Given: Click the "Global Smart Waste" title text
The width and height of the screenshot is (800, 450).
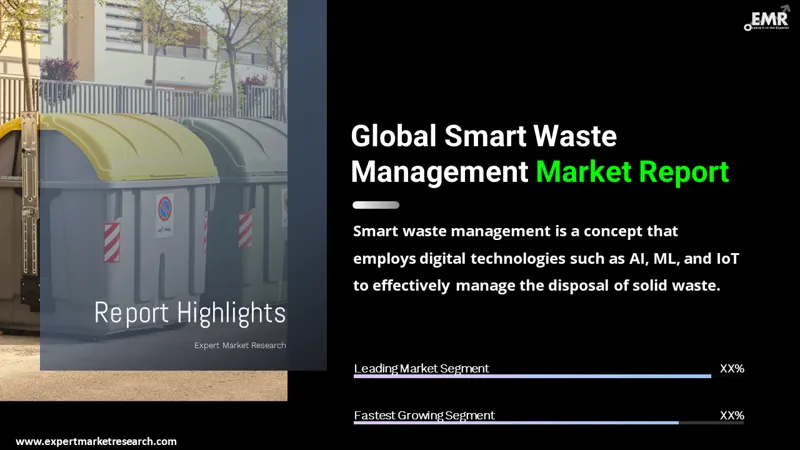Looking at the screenshot, I should click(484, 135).
